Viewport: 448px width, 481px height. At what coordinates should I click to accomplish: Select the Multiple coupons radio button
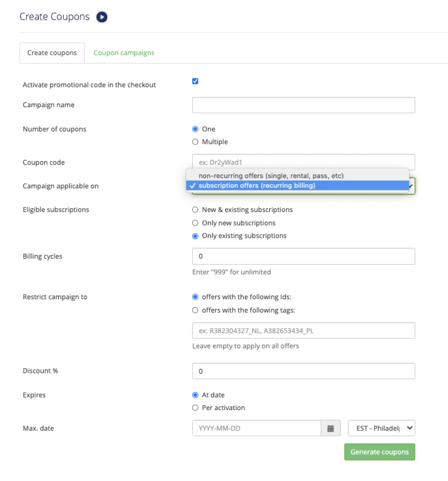[195, 142]
